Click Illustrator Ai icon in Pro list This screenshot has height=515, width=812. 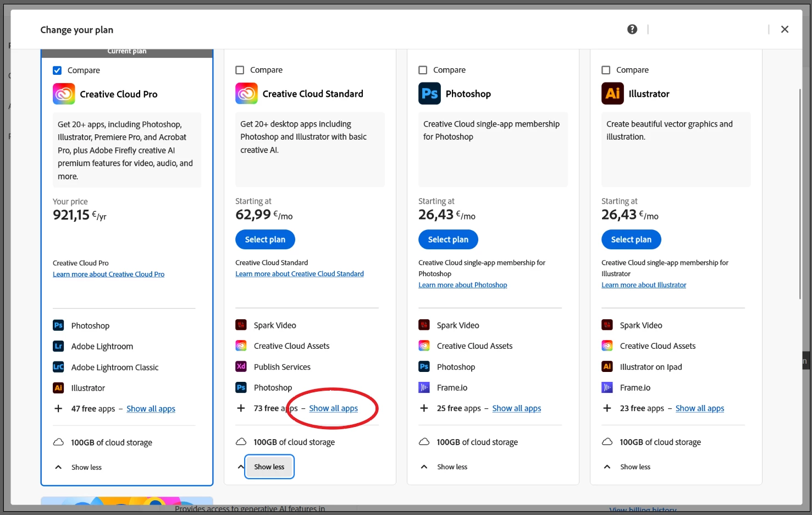[58, 388]
